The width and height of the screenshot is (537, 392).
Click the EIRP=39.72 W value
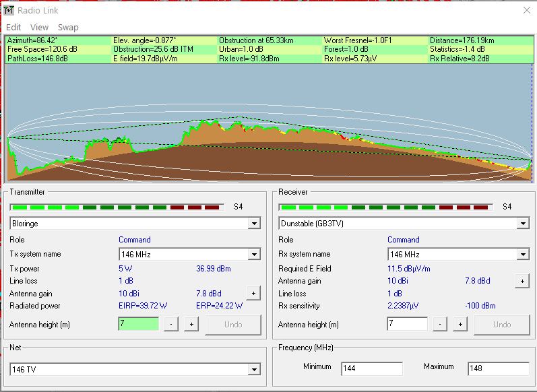pyautogui.click(x=143, y=306)
